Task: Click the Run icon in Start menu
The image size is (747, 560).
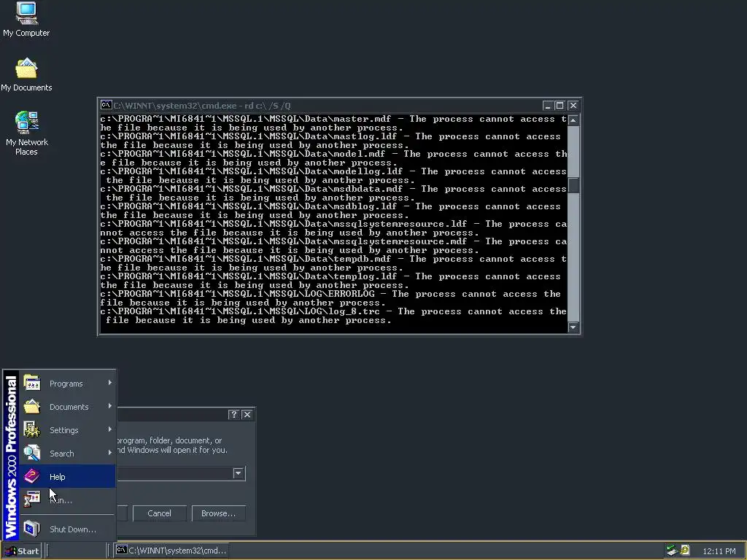Action: (32, 499)
